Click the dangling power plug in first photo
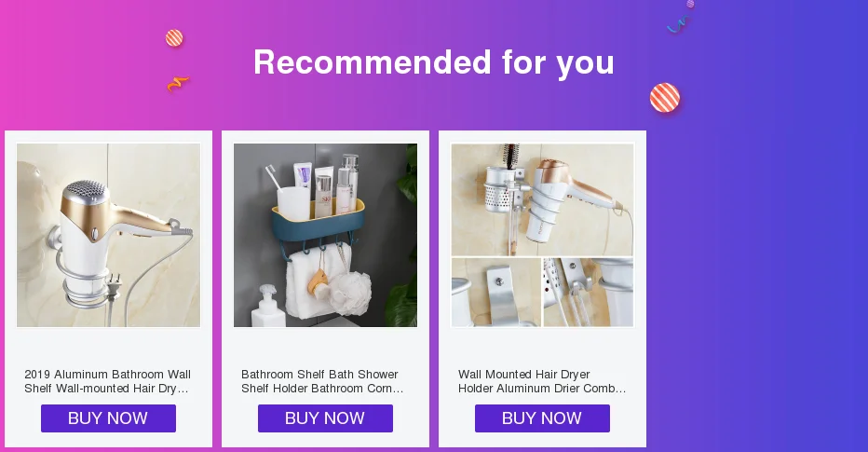The width and height of the screenshot is (868, 452). click(x=114, y=286)
